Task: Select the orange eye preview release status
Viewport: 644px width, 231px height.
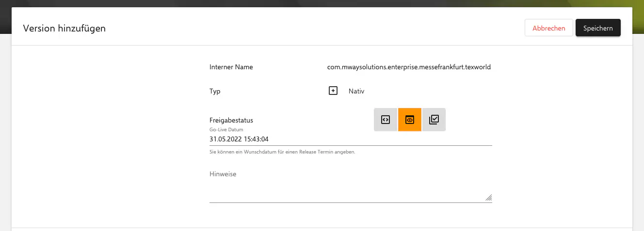Action: point(410,120)
